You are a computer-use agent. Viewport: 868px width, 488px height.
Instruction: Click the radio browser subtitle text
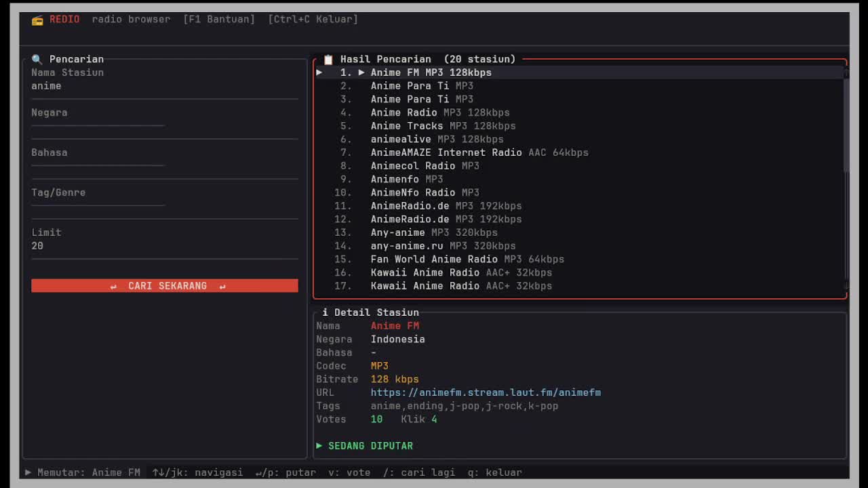[x=132, y=19]
